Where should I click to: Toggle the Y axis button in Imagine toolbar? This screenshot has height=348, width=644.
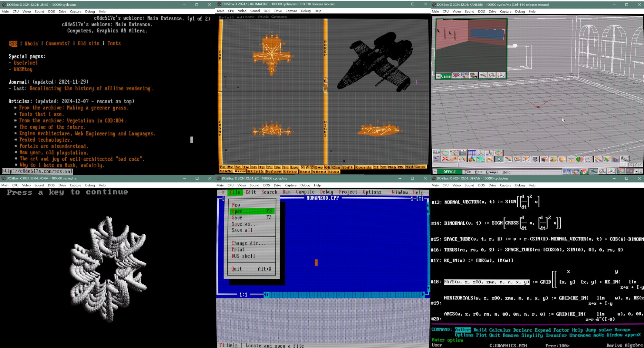tap(307, 167)
